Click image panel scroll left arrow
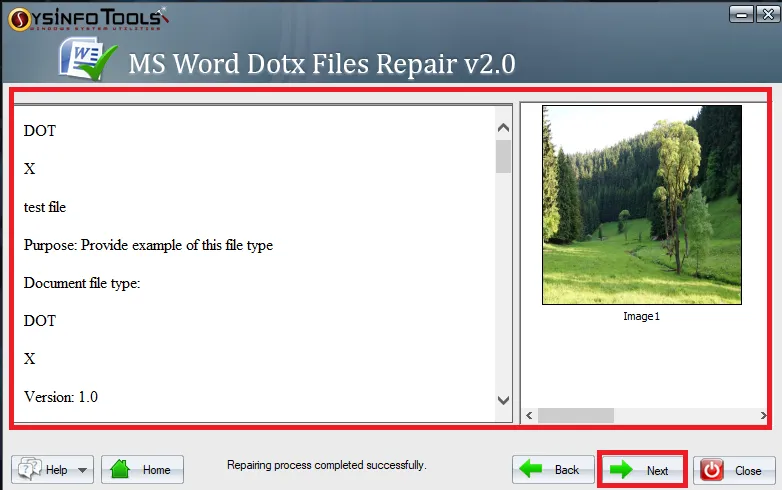The height and width of the screenshot is (490, 782). click(x=529, y=415)
